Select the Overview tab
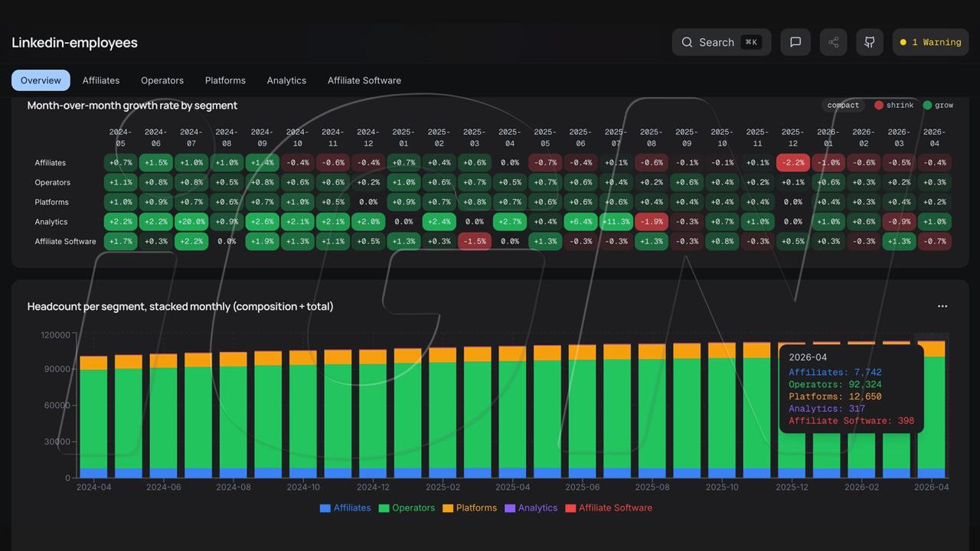Image resolution: width=980 pixels, height=551 pixels. 41,80
